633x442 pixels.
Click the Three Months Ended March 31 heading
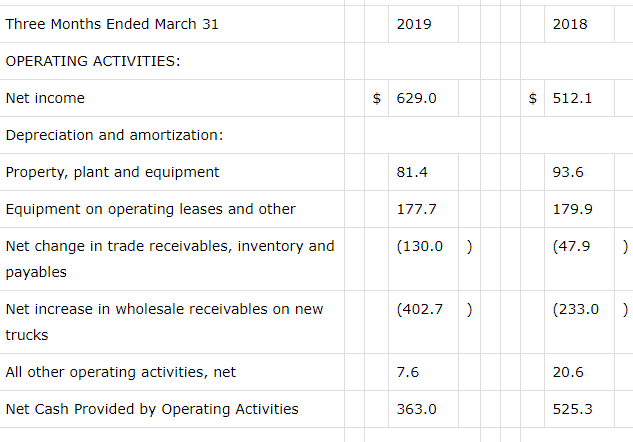coord(112,24)
